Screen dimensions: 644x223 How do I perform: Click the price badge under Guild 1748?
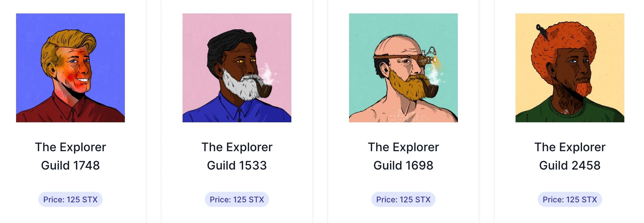(x=70, y=199)
